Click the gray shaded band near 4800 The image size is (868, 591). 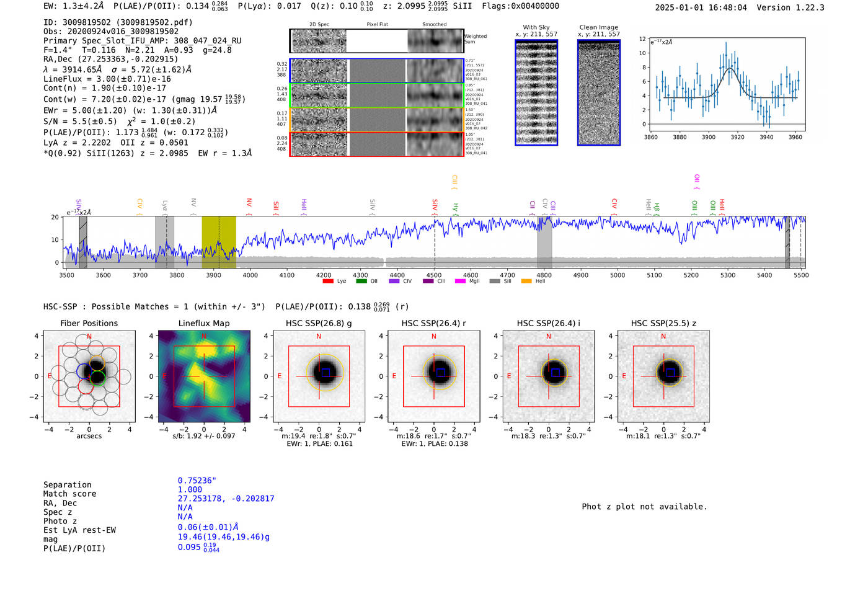tap(544, 242)
